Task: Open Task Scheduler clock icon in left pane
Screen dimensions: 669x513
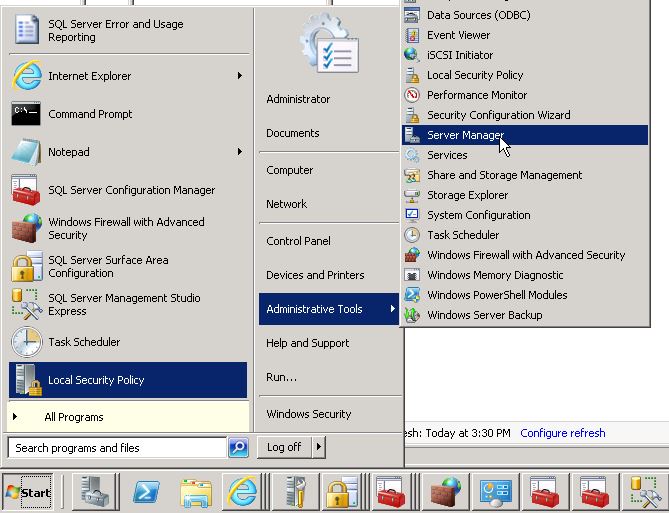Action: [26, 342]
